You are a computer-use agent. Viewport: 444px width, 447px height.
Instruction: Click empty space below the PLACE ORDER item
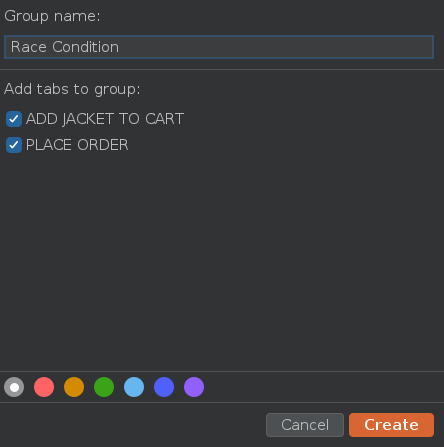(220, 260)
